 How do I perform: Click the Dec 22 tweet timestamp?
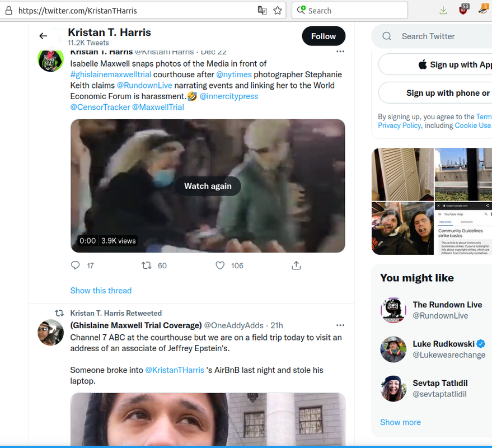[x=213, y=52]
